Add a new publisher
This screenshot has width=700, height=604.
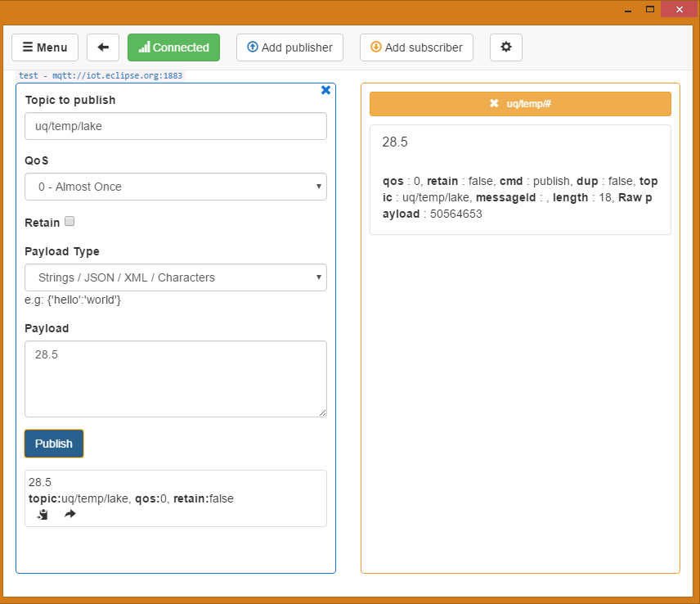pos(289,47)
